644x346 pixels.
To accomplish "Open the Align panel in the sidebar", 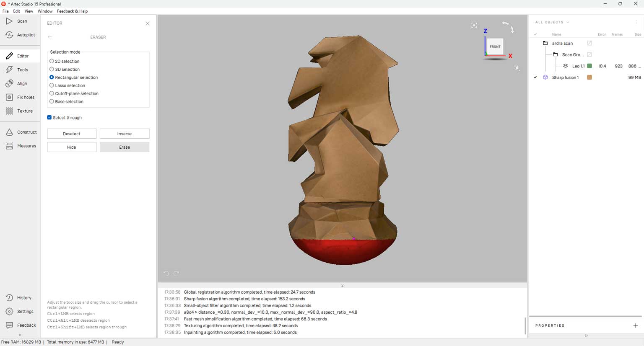I will click(17, 83).
